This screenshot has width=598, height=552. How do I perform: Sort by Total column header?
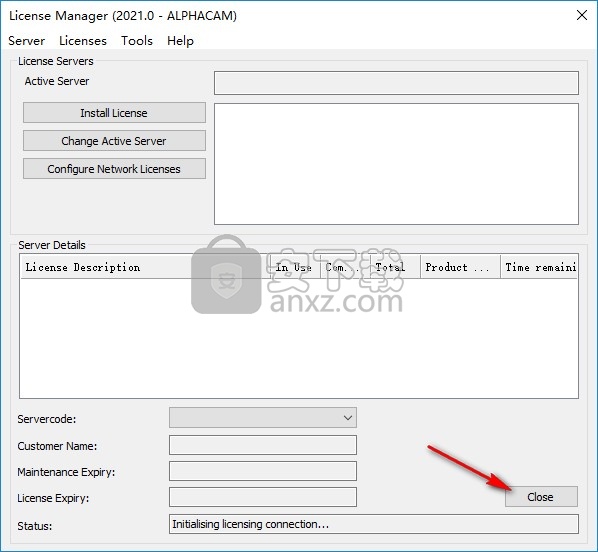coord(395,267)
